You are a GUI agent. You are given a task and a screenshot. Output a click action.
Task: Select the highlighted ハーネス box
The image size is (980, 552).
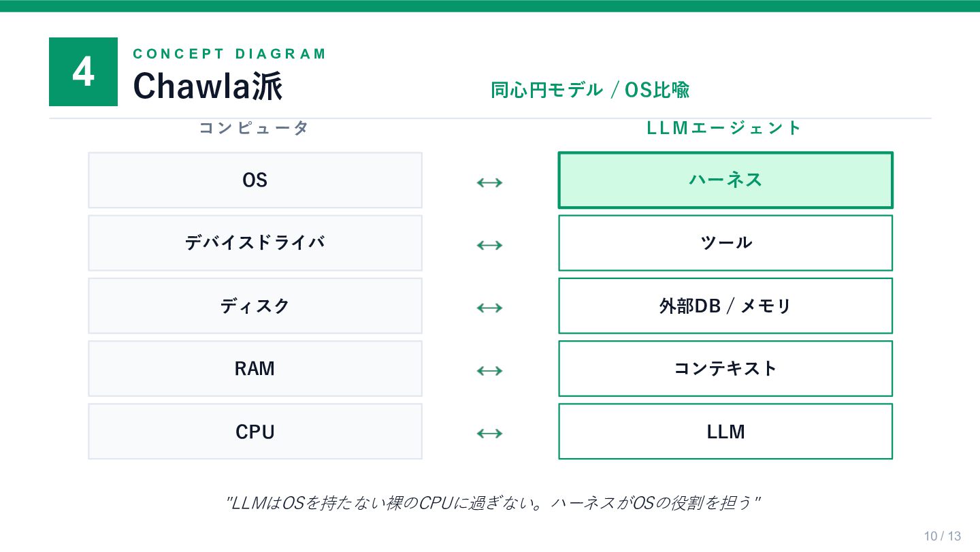tap(725, 180)
